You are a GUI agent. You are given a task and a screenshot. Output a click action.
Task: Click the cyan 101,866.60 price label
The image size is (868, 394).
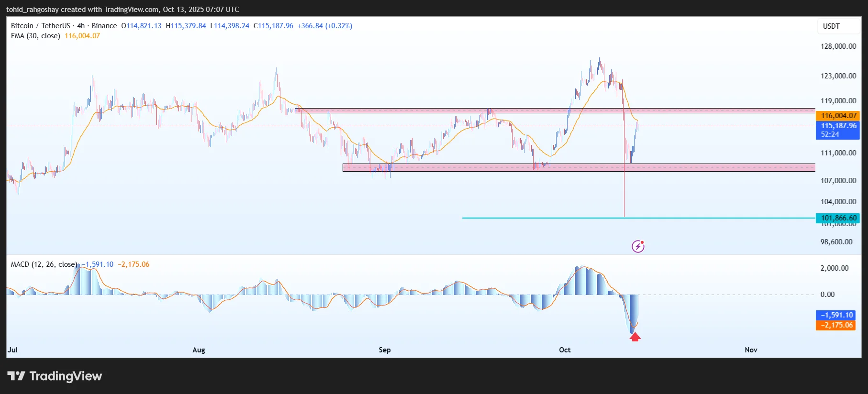pyautogui.click(x=838, y=218)
